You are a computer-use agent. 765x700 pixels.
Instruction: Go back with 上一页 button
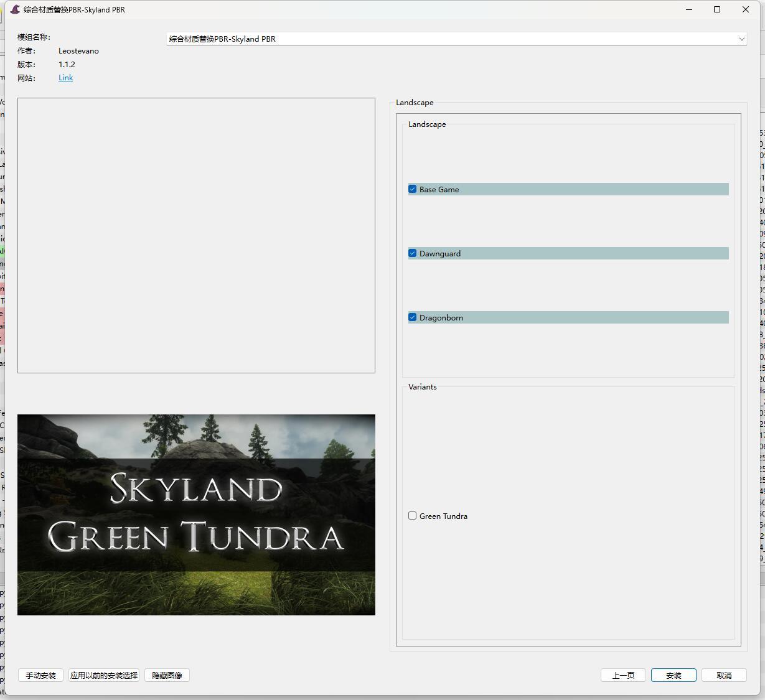coord(623,675)
